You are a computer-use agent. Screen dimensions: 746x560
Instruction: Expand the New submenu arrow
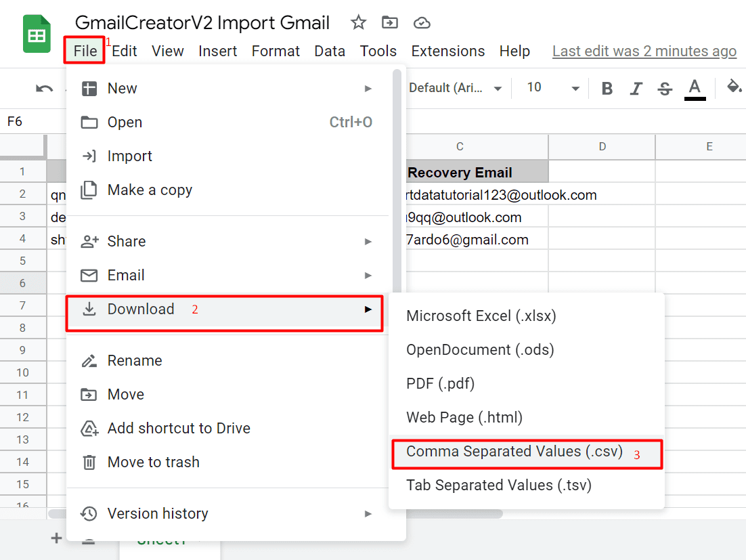368,89
